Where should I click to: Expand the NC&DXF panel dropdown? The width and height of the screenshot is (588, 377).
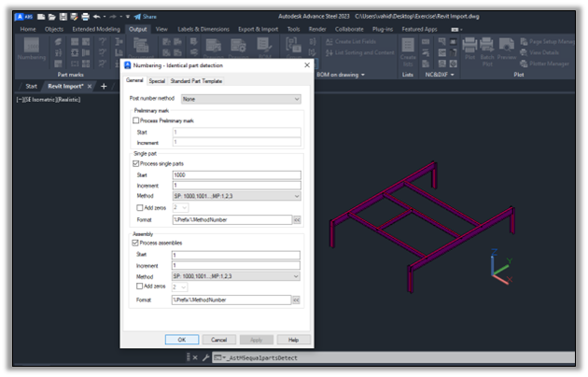[x=440, y=75]
